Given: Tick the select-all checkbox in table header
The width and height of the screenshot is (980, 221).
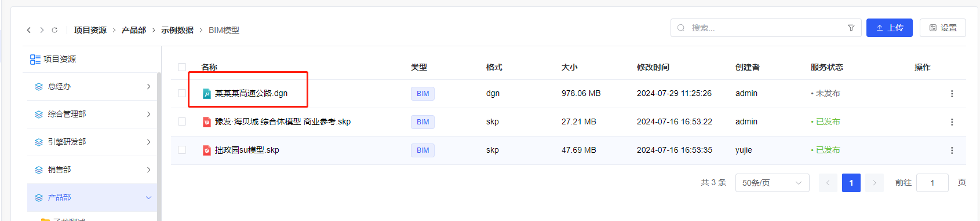Looking at the screenshot, I should pyautogui.click(x=182, y=67).
